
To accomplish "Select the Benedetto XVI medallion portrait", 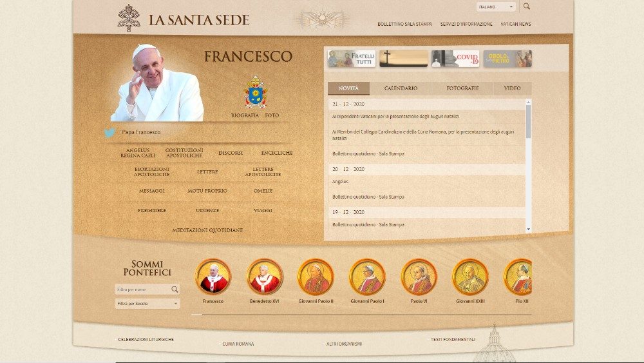I will 265,277.
